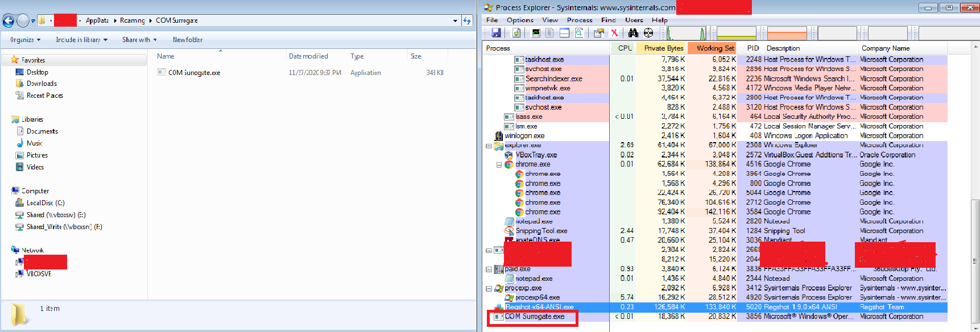Click the Roaming breadcrumb segment

(x=133, y=20)
